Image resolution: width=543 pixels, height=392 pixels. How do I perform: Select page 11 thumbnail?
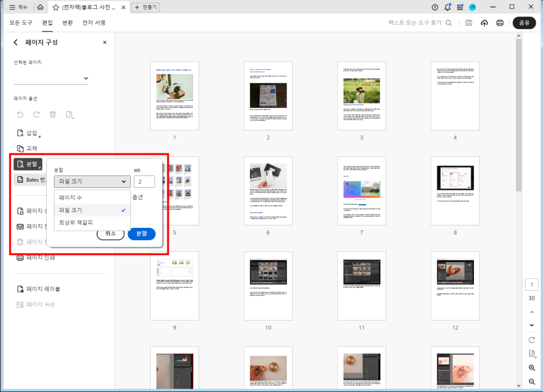tap(361, 286)
